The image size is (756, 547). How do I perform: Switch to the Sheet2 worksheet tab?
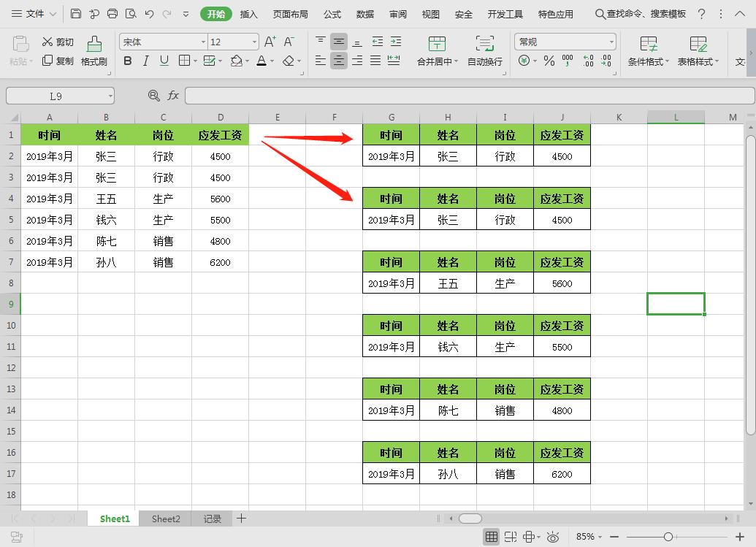[x=166, y=519]
